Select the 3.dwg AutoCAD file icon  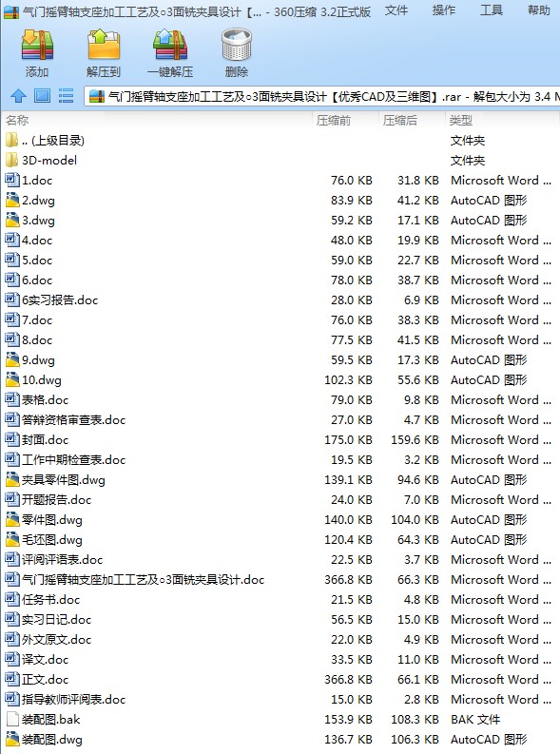(12, 221)
